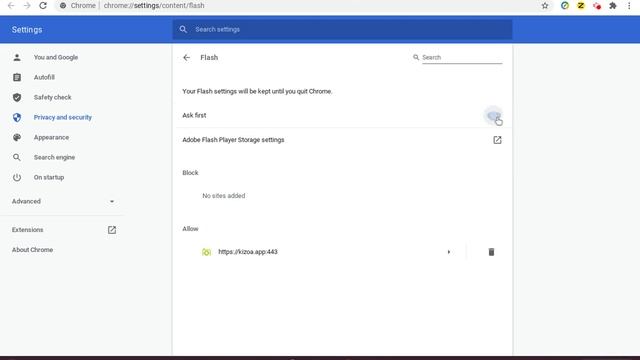640x360 pixels.
Task: Click the Privacy and security shield icon
Action: tap(17, 117)
